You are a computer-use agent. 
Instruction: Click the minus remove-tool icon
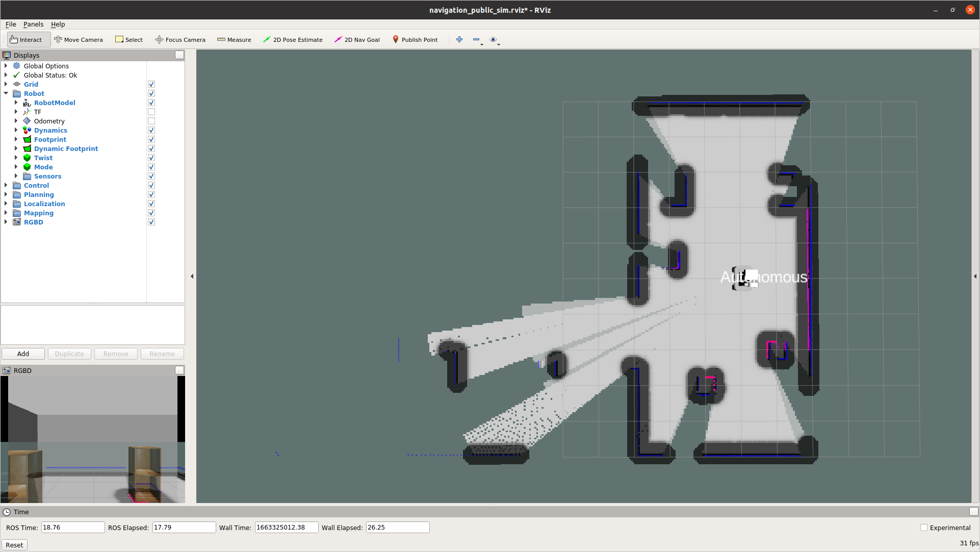(476, 39)
